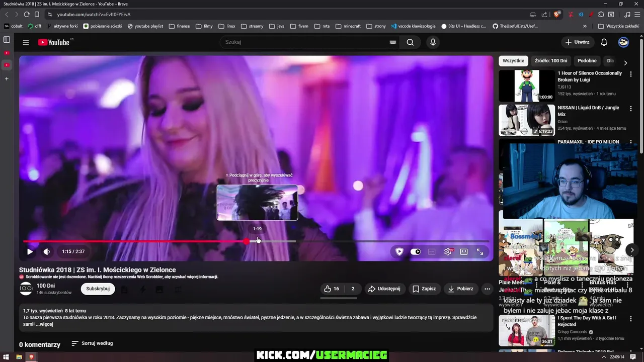Open the vscode klawiszologia bookmark
Viewport: 644px width, 362px height.
pyautogui.click(x=413, y=26)
